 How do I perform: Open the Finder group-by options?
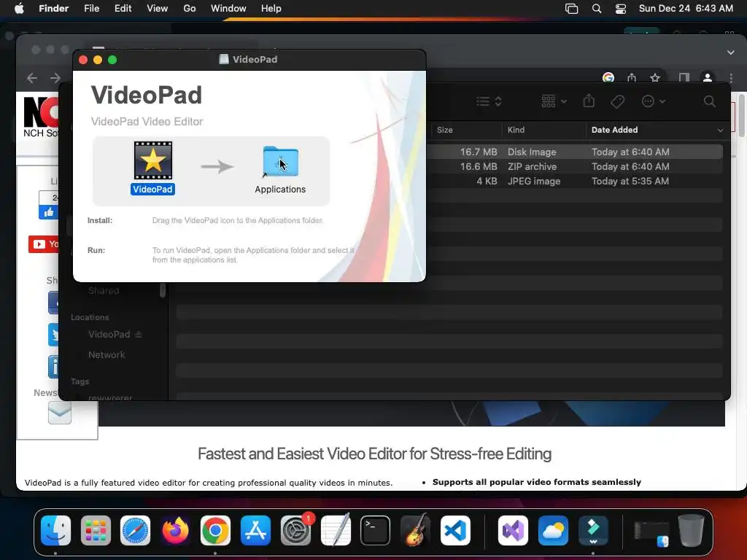pos(554,101)
